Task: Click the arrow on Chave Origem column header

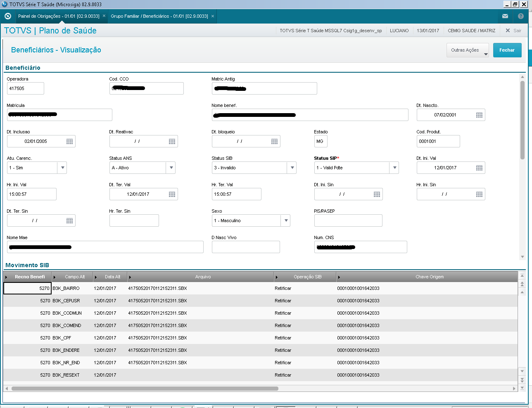Action: point(339,277)
